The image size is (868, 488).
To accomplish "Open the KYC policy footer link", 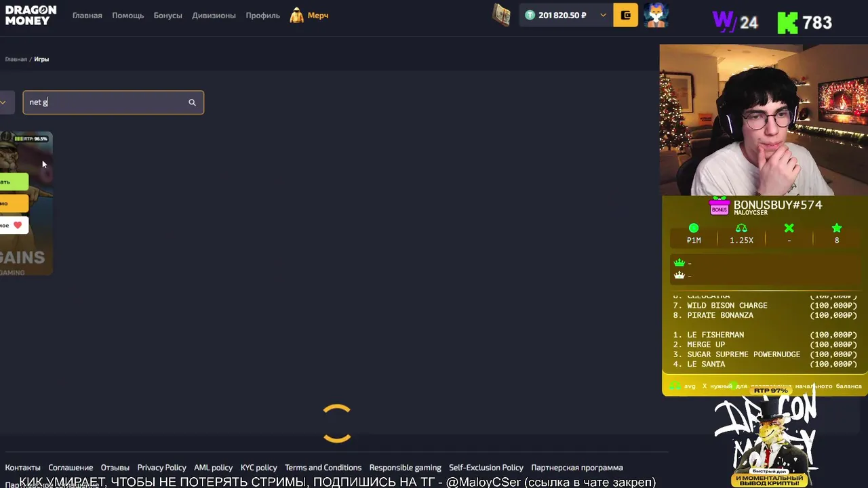I will click(258, 468).
